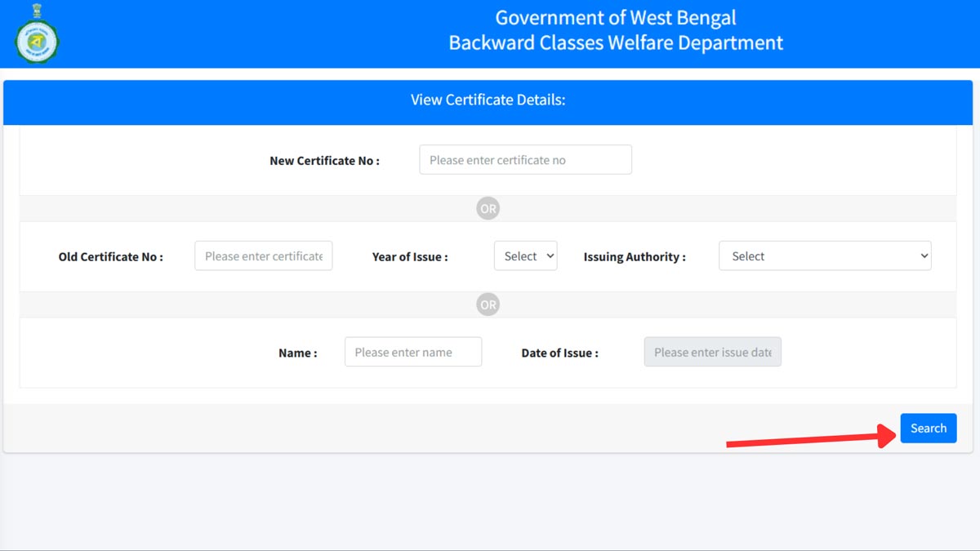Click the New Certificate No label
Screen dimensions: 980x551
pyautogui.click(x=324, y=161)
